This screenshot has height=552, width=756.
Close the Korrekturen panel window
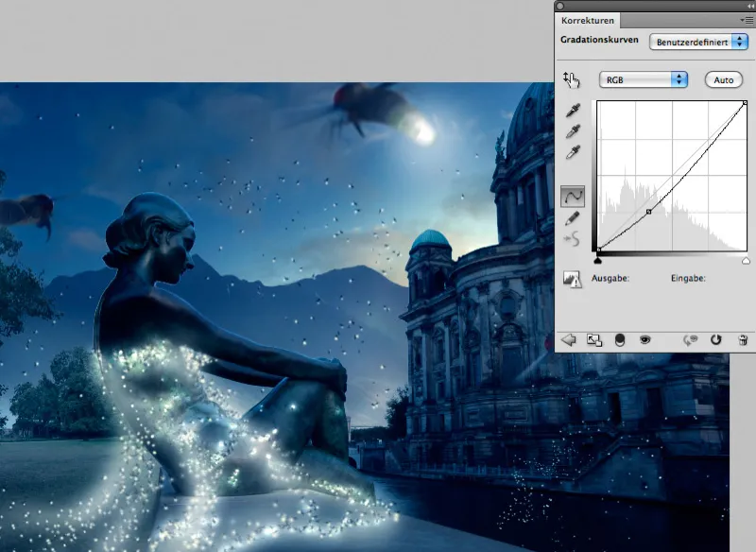(559, 6)
